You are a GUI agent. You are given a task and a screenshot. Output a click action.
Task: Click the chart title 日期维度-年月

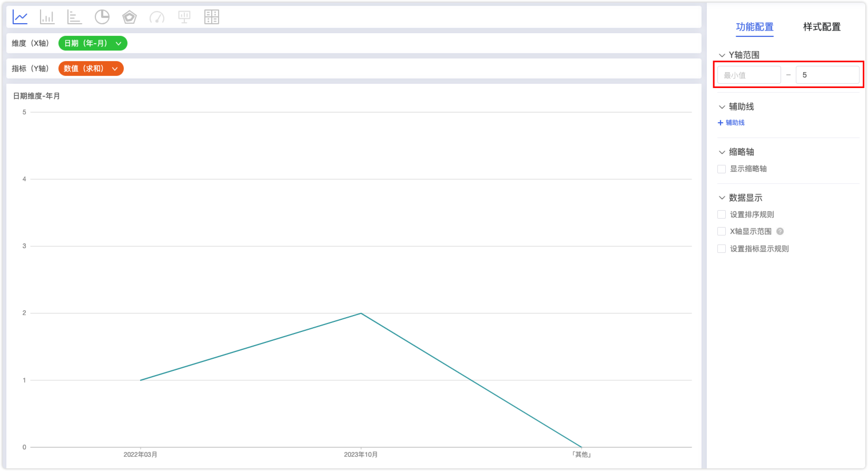pyautogui.click(x=36, y=96)
